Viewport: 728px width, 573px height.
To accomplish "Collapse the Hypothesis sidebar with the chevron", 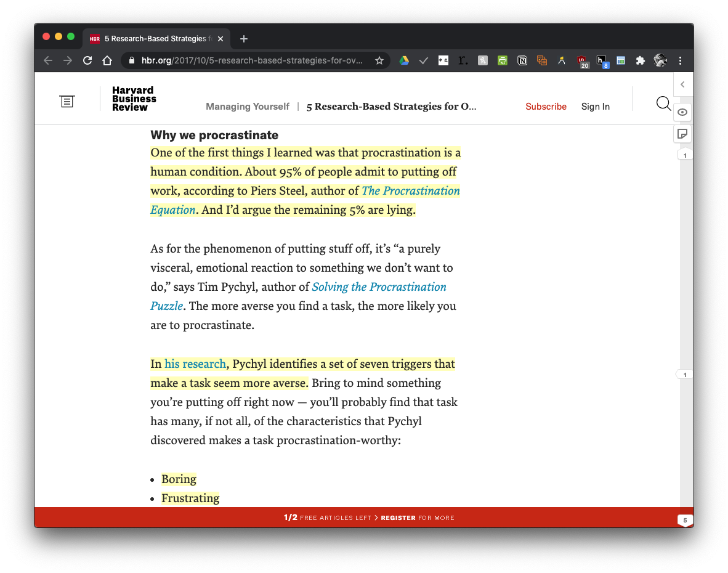I will click(x=682, y=84).
